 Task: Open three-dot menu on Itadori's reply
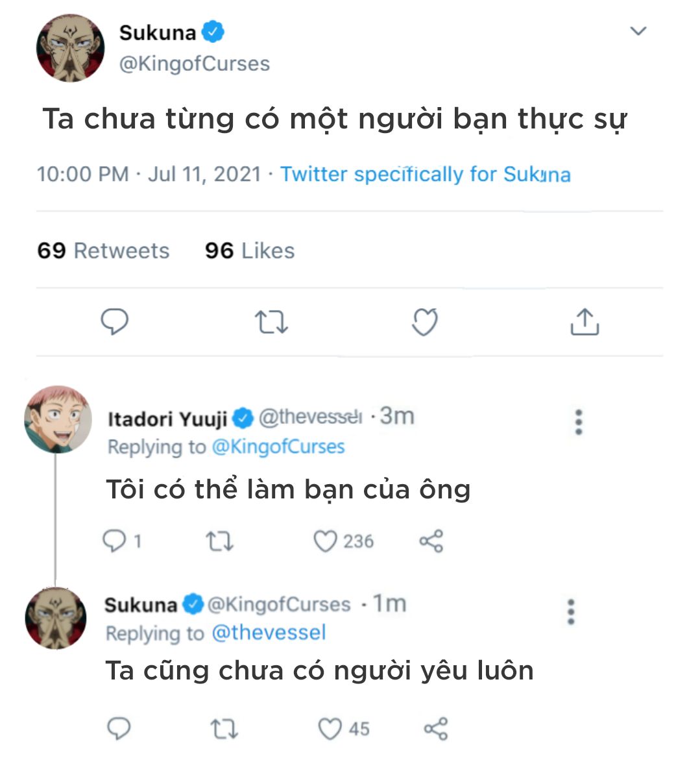tap(579, 422)
